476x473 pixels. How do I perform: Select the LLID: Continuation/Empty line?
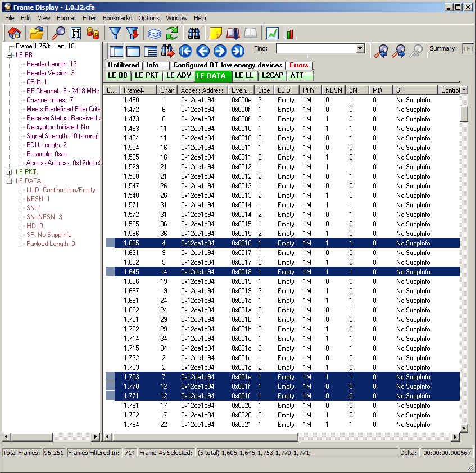pyautogui.click(x=61, y=190)
